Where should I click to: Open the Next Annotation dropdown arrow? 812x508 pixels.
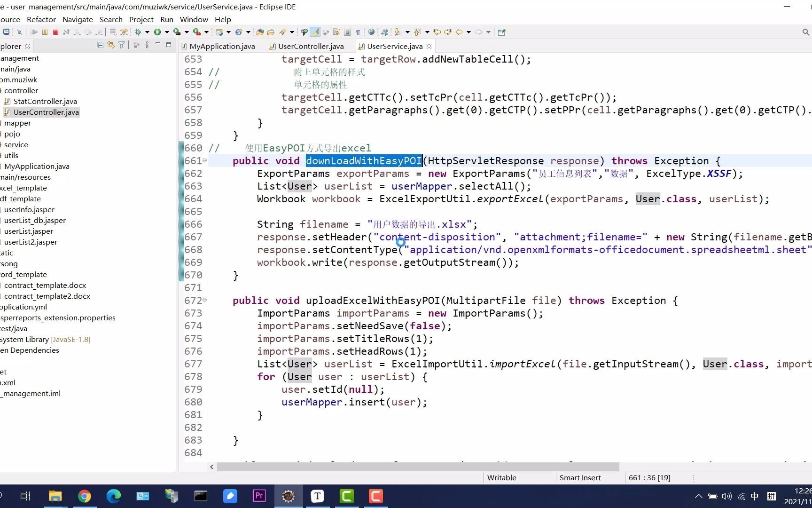pyautogui.click(x=407, y=32)
